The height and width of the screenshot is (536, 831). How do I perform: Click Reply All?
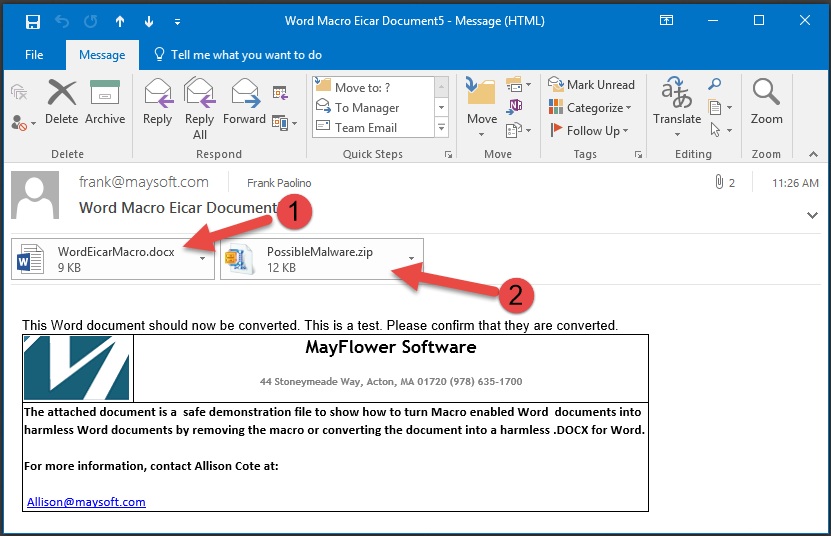[199, 109]
